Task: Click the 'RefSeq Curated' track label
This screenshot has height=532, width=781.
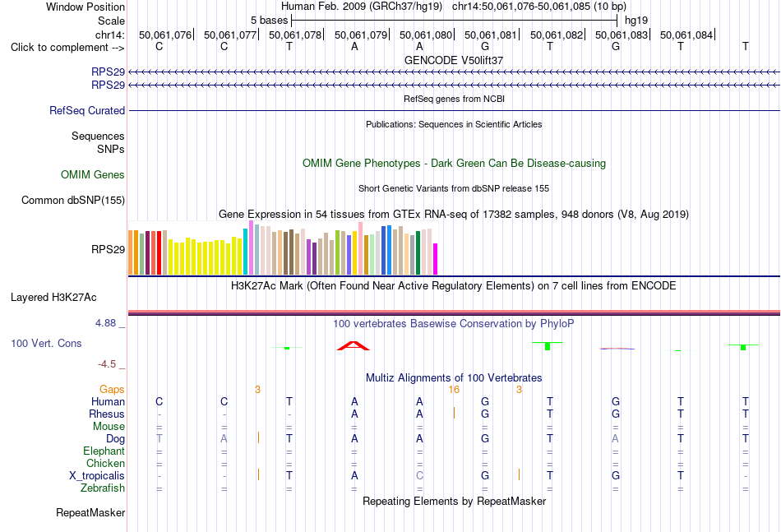Action: tap(87, 110)
